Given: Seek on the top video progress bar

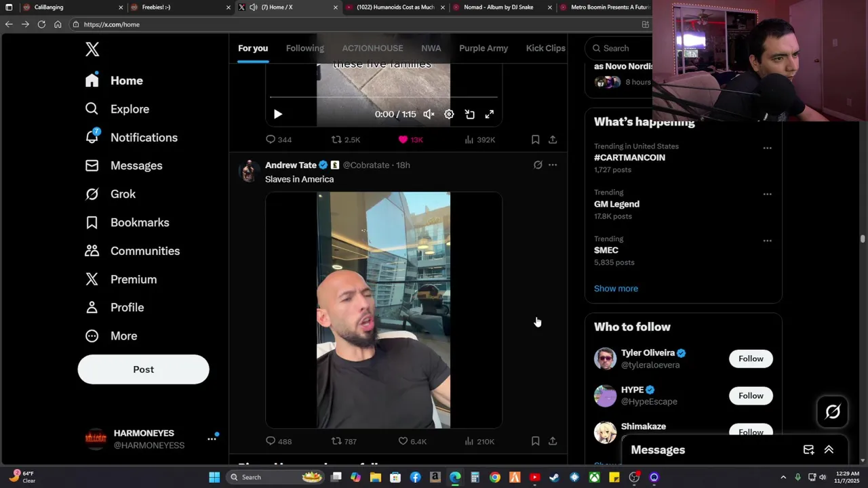Looking at the screenshot, I should pos(383,98).
